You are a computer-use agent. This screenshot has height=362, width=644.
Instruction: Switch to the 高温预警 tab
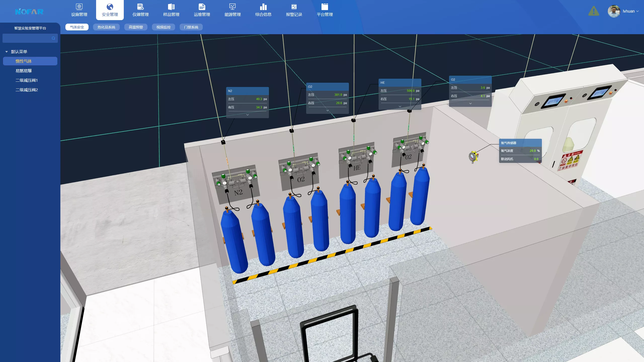pos(136,27)
